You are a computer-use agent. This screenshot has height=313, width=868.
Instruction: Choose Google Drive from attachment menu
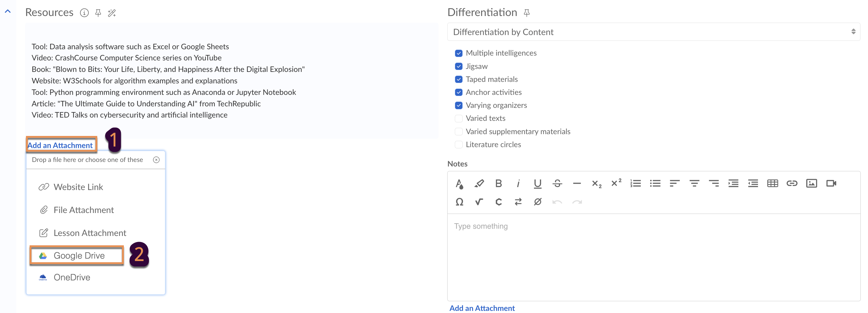point(79,256)
